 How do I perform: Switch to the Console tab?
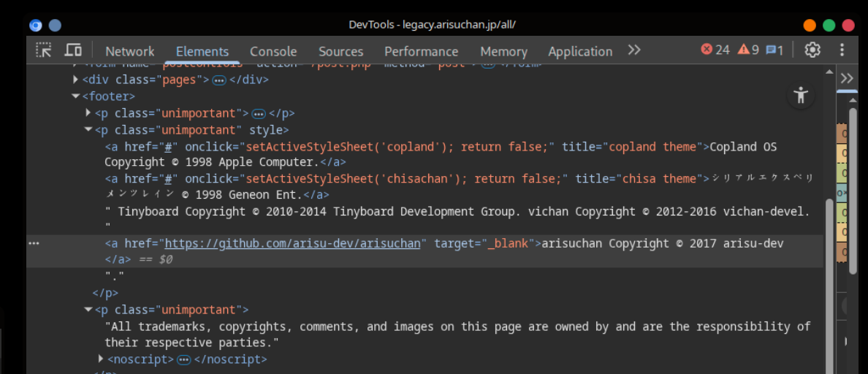pyautogui.click(x=273, y=51)
